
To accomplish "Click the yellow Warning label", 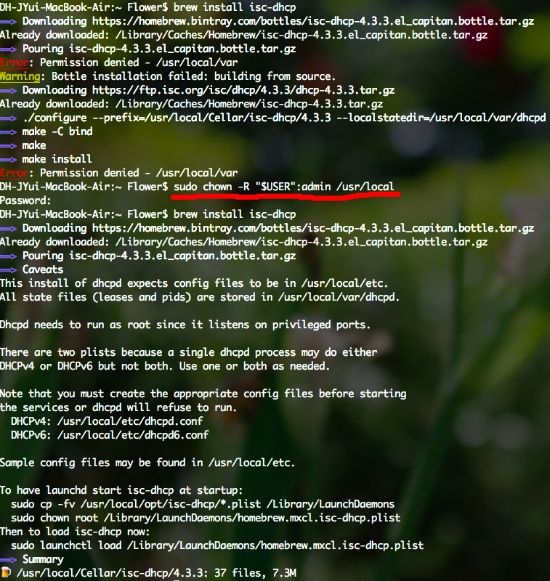I will (x=20, y=76).
